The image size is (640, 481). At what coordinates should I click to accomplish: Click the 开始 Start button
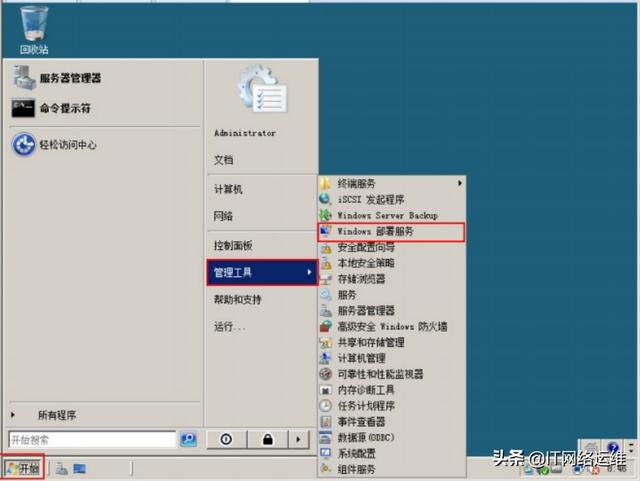(23, 468)
